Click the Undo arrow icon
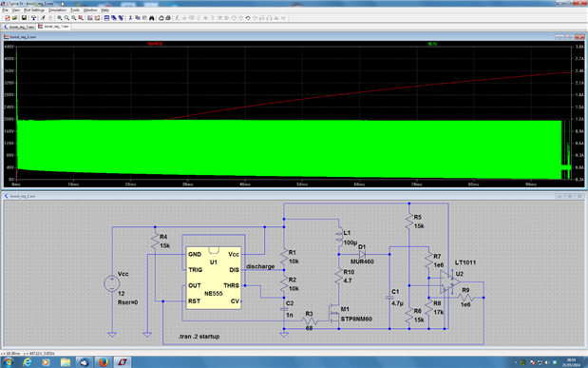 [x=248, y=18]
